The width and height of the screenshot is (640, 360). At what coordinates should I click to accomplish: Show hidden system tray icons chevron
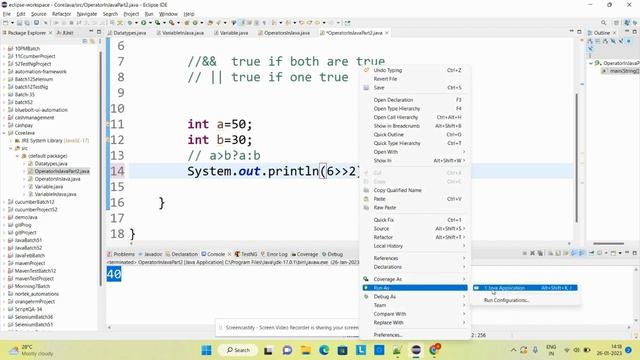coord(513,350)
